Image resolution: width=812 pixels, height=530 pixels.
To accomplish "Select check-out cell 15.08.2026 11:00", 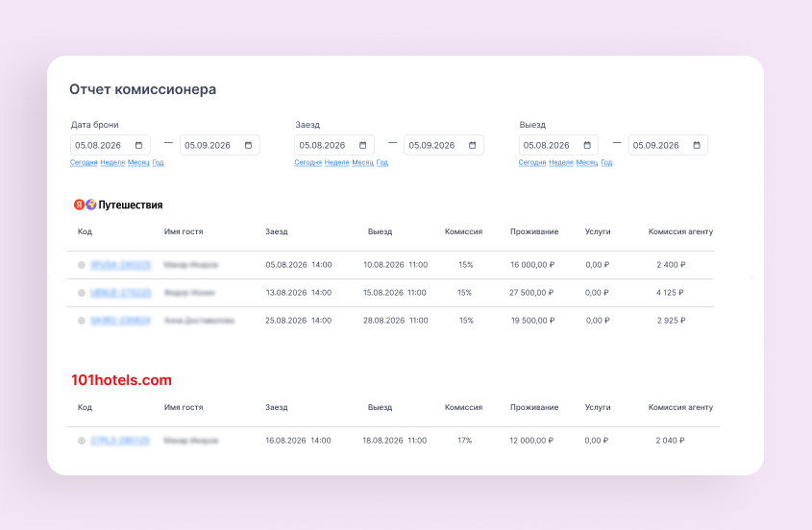I will point(395,293).
